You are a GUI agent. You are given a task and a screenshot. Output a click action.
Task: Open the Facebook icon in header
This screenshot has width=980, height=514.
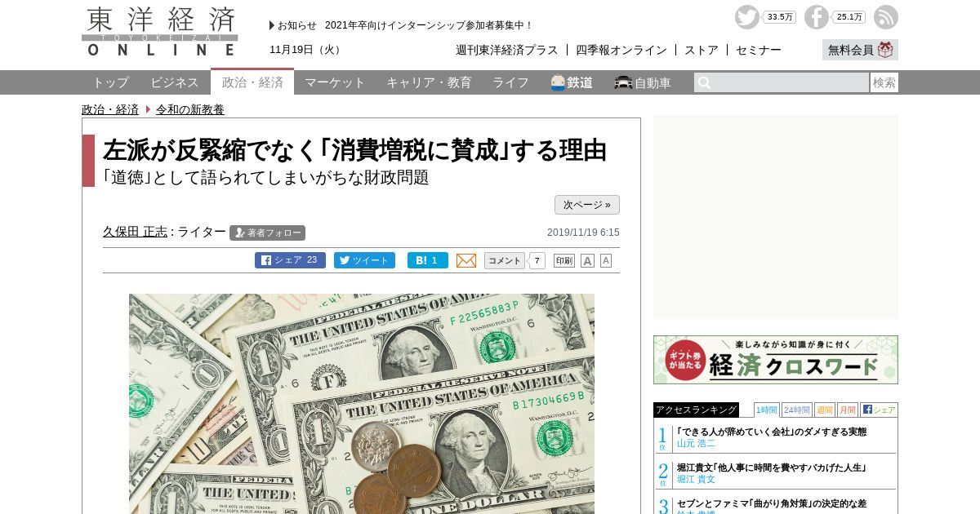(x=816, y=17)
